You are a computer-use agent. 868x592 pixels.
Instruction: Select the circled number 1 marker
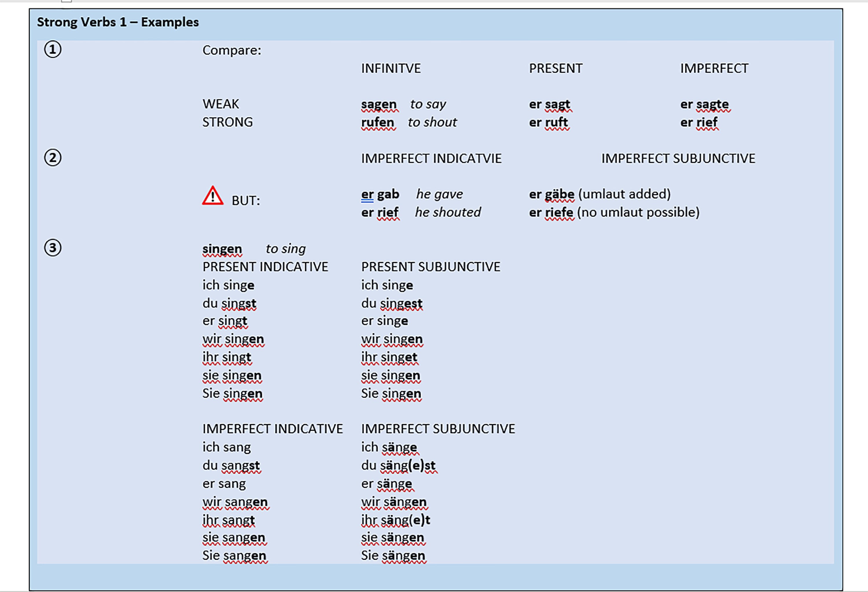click(x=52, y=49)
